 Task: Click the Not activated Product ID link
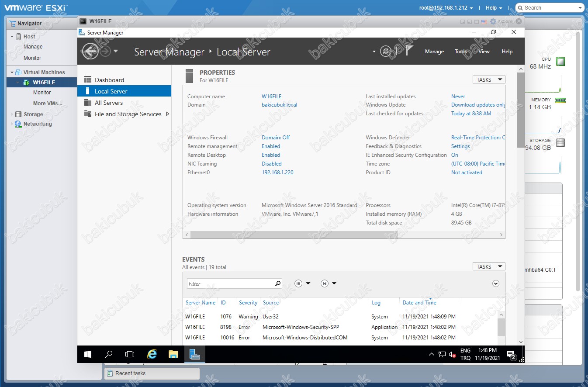point(467,173)
